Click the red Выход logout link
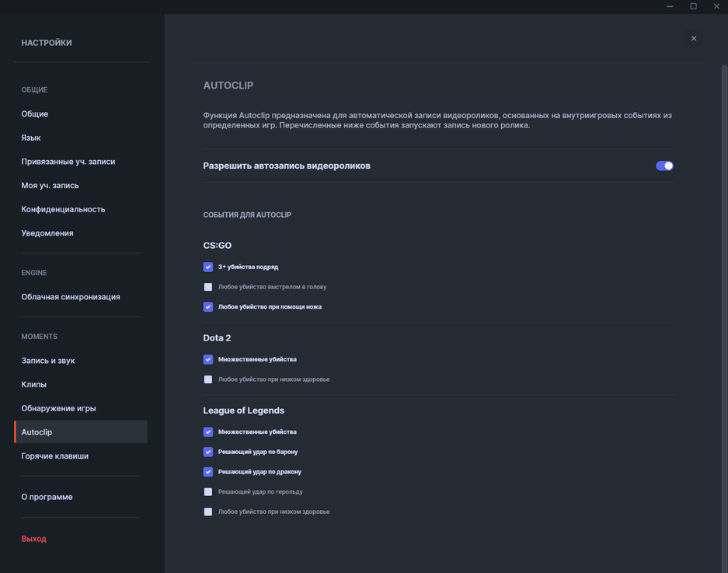The width and height of the screenshot is (728, 573). pos(33,539)
